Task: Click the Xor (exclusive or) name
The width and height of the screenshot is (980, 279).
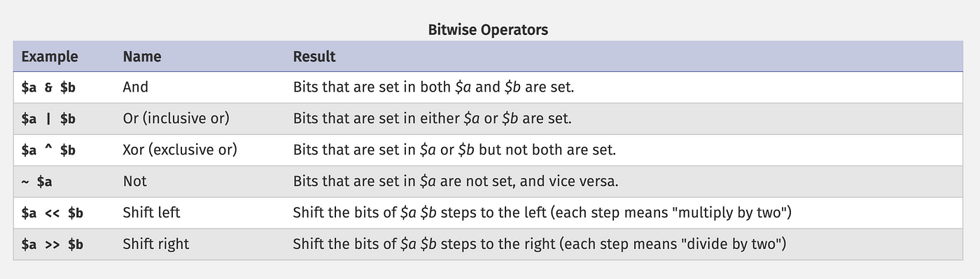Action: [180, 150]
